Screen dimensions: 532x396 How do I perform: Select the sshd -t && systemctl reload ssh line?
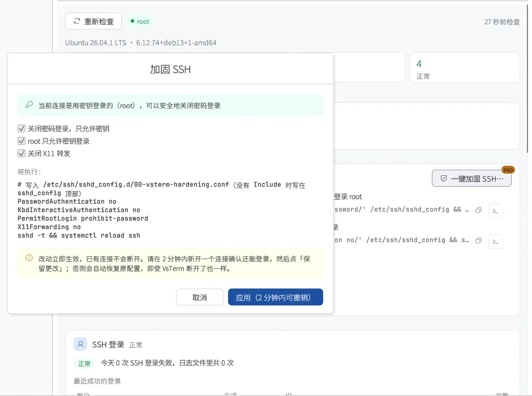pyautogui.click(x=79, y=235)
